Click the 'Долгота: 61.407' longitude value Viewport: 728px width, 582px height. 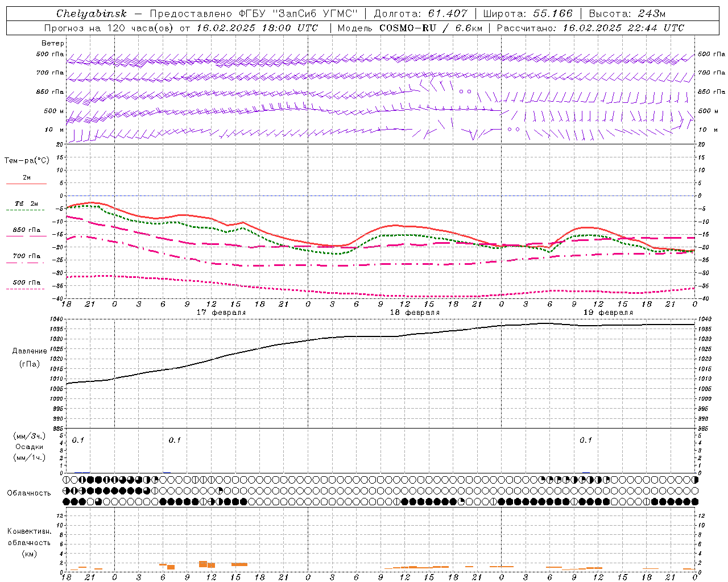point(420,14)
